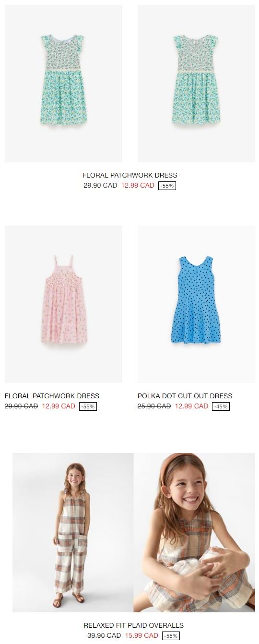
Task: Open the full-length plaid overalls model photo
Action: click(73, 533)
